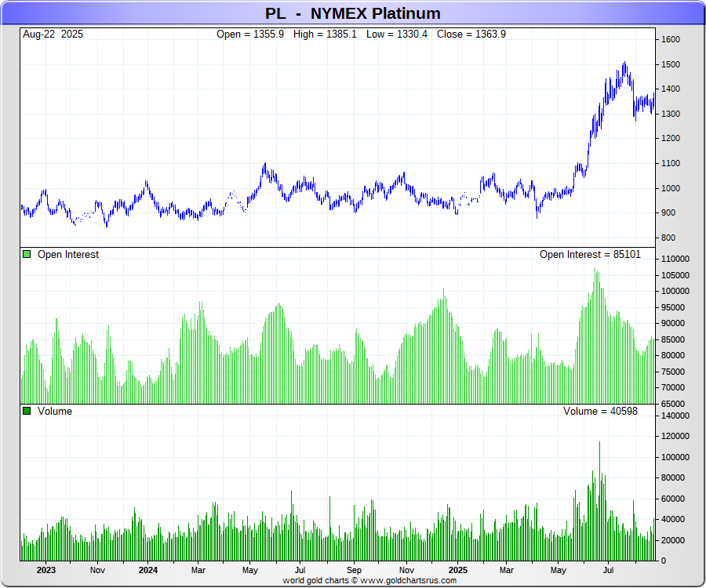Select the Open Interest panel label

(68, 255)
